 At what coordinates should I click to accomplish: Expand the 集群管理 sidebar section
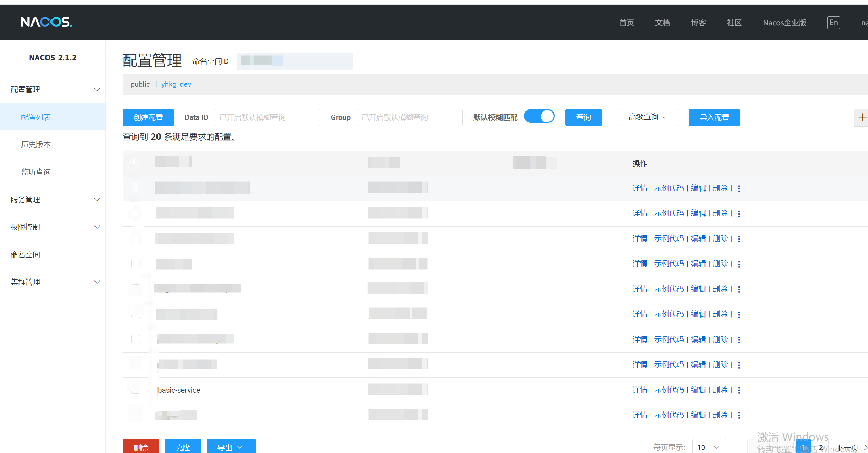(x=53, y=282)
